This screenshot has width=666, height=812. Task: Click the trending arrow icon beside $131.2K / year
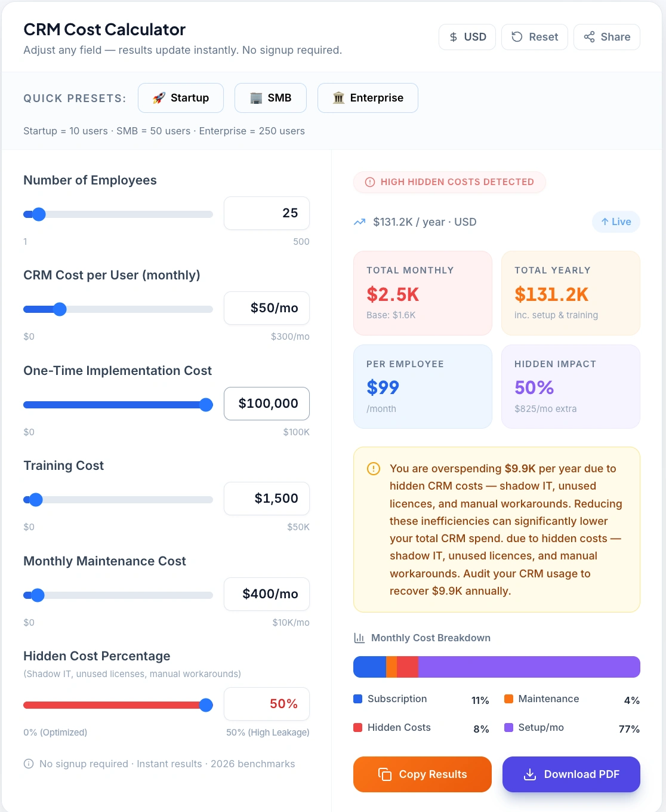coord(359,222)
